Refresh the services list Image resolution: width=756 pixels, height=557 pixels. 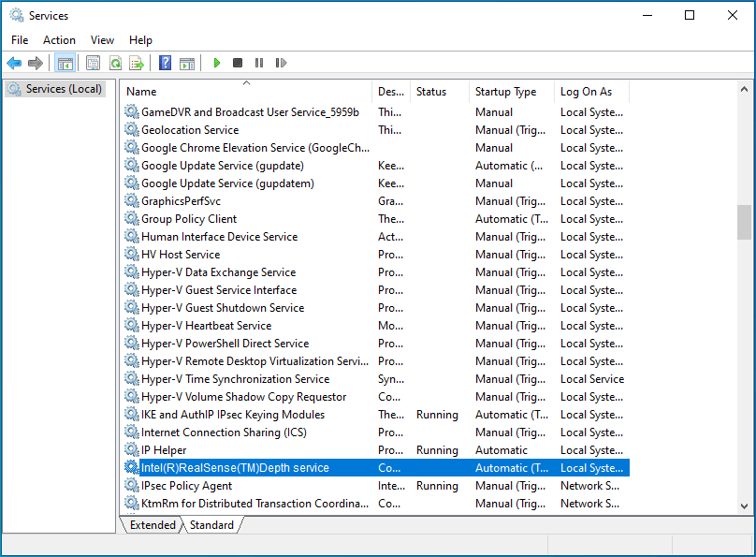tap(114, 63)
